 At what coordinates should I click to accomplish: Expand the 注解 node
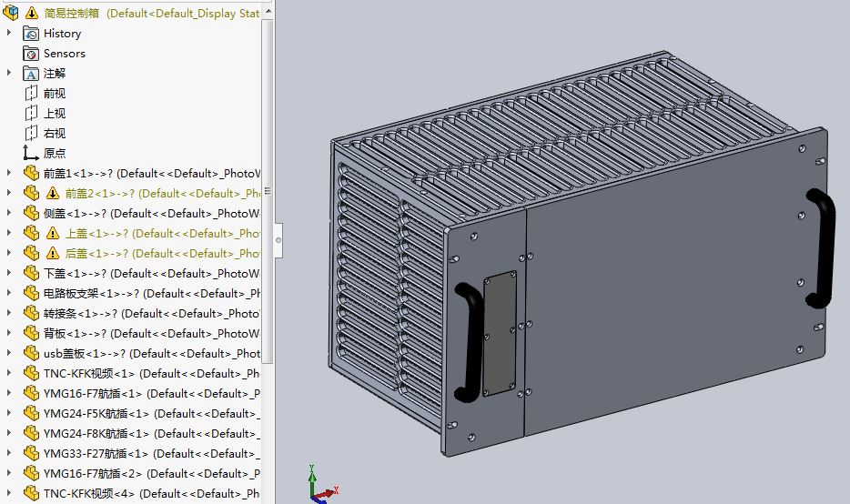(x=9, y=73)
